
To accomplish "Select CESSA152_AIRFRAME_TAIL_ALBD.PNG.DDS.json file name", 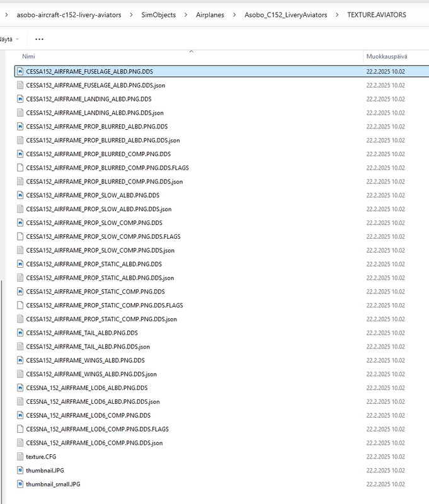I will click(88, 346).
